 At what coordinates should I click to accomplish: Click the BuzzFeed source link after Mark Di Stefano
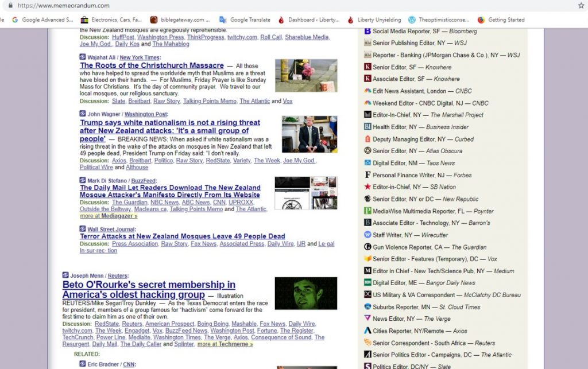[x=143, y=181]
